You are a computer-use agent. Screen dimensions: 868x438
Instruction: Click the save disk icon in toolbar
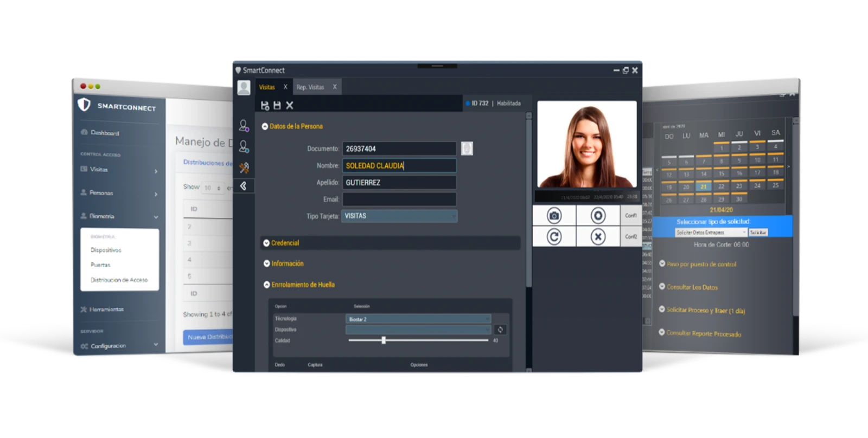(x=277, y=106)
